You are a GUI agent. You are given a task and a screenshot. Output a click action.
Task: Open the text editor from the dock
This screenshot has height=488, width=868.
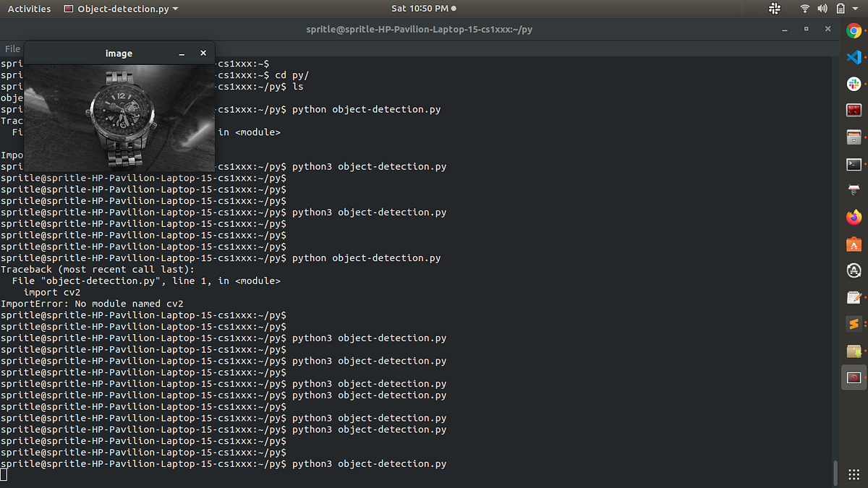(854, 297)
